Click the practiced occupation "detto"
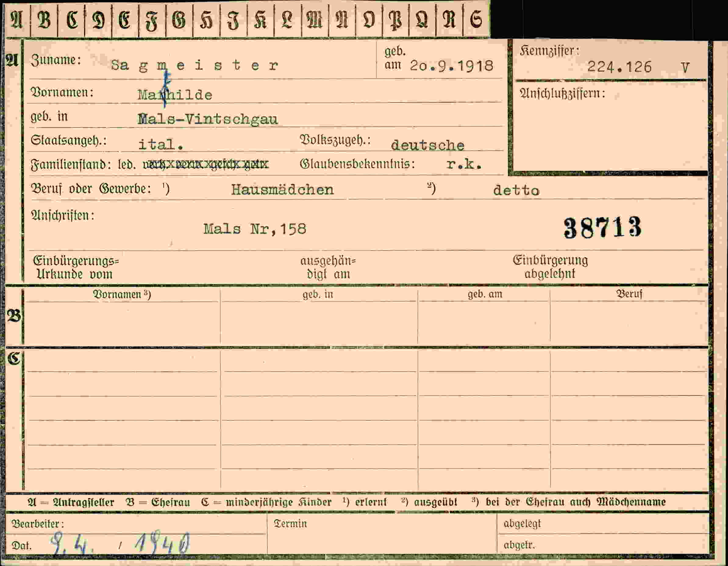Screen dimensions: 728x566 tap(516, 190)
